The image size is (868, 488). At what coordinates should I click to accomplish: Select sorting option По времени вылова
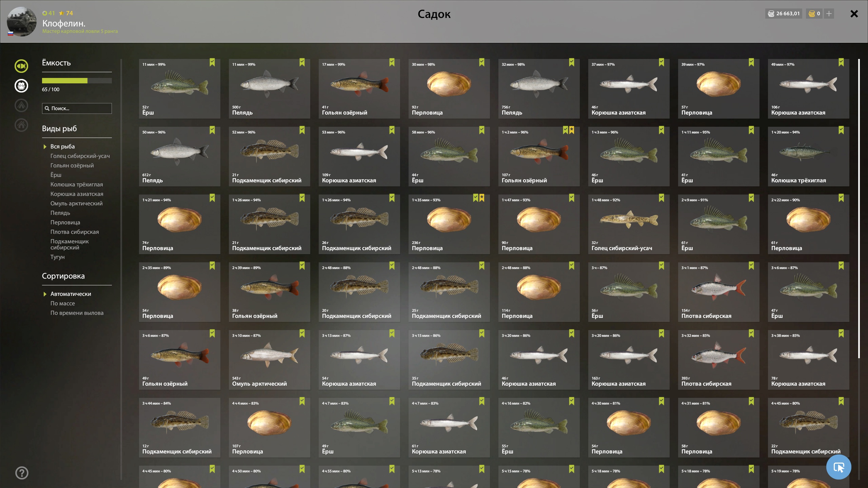[x=77, y=313]
